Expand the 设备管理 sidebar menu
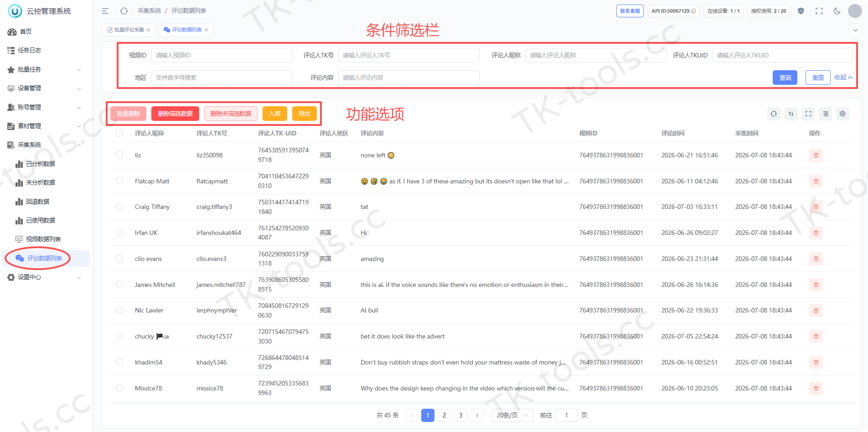The height and width of the screenshot is (432, 868). tap(45, 88)
